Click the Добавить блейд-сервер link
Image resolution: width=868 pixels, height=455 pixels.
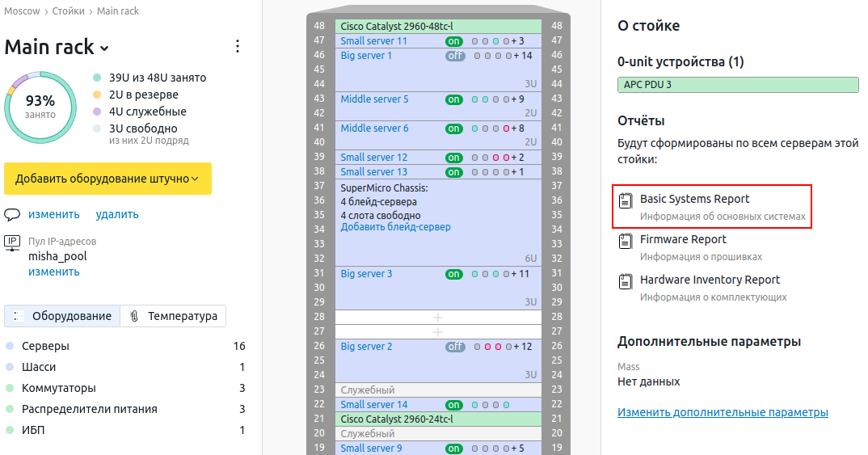395,227
